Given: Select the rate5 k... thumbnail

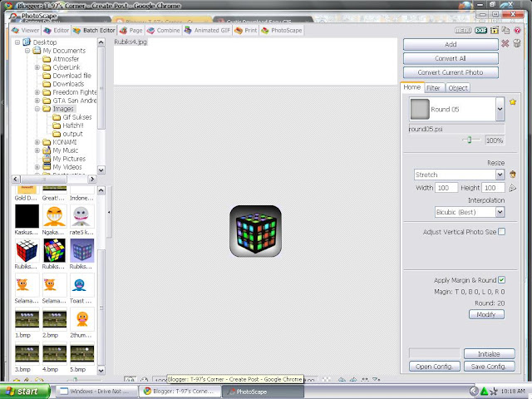Looking at the screenshot, I should [x=81, y=216].
